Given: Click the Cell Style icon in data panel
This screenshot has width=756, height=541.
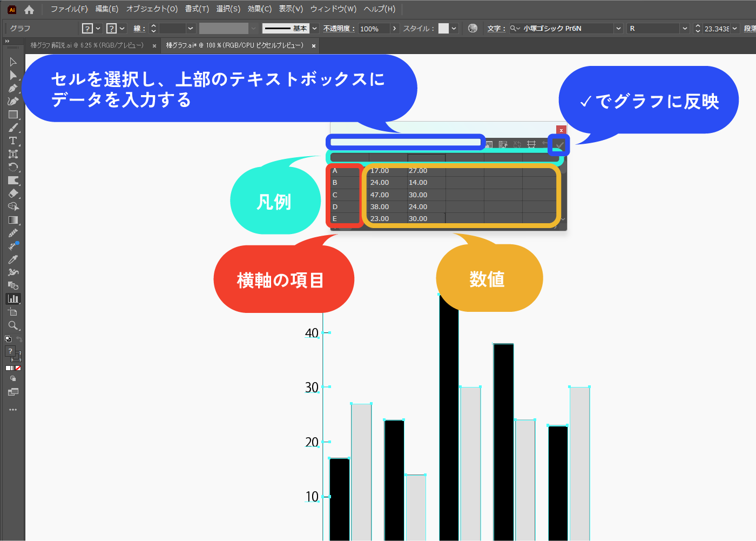Looking at the screenshot, I should pyautogui.click(x=531, y=144).
